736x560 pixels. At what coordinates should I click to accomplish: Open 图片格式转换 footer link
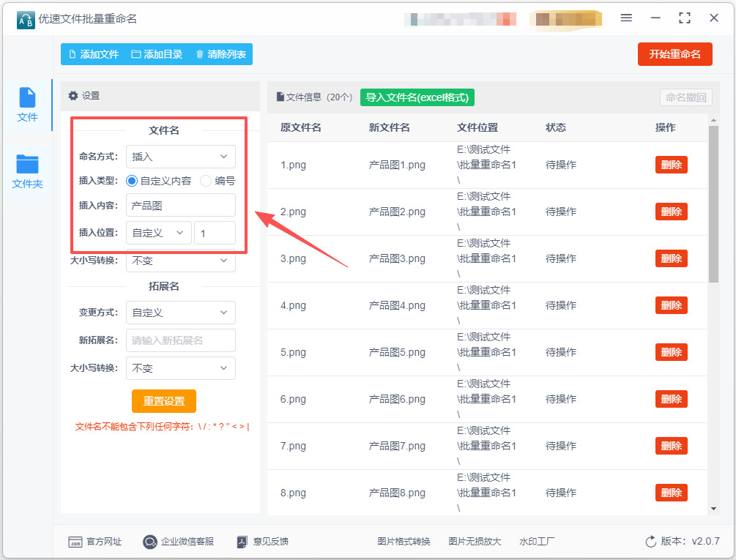(404, 542)
